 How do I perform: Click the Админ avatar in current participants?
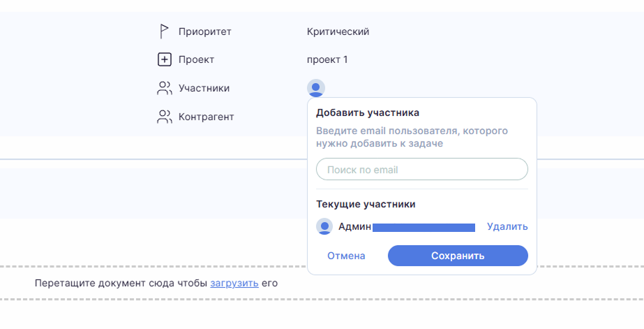pyautogui.click(x=324, y=226)
